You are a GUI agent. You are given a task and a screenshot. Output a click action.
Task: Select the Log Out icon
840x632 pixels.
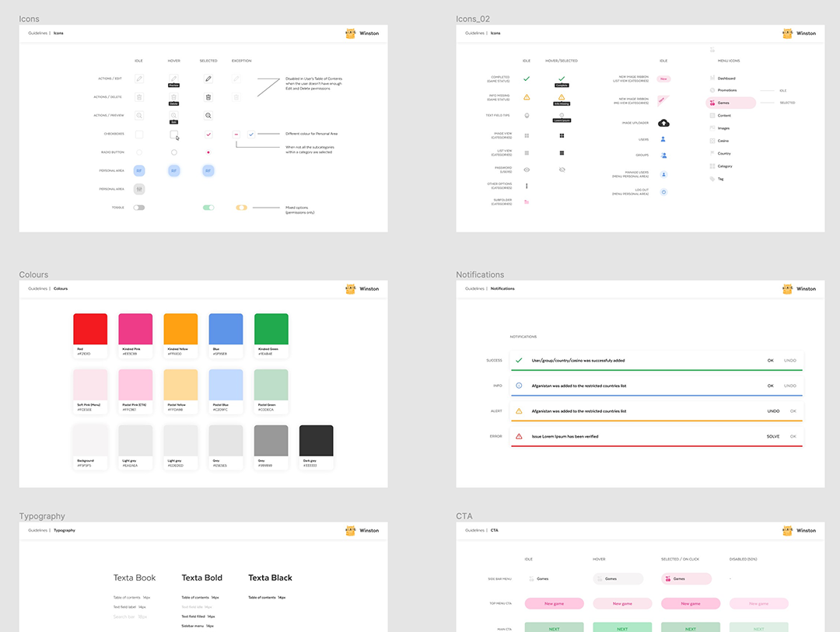click(663, 192)
